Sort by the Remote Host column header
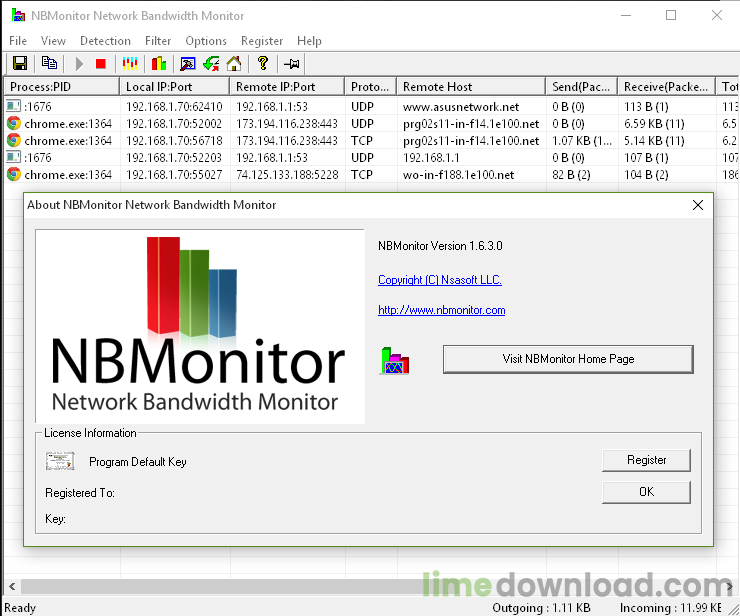The width and height of the screenshot is (740, 616). 471,87
